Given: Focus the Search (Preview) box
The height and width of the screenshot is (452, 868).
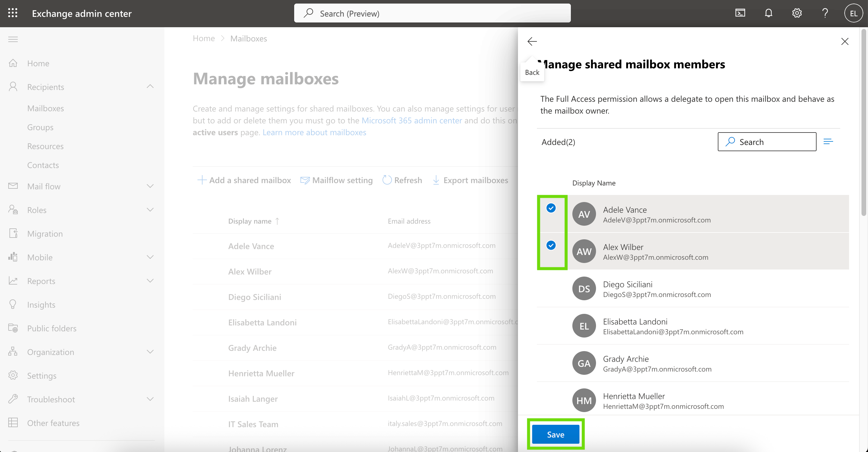Looking at the screenshot, I should pos(432,13).
